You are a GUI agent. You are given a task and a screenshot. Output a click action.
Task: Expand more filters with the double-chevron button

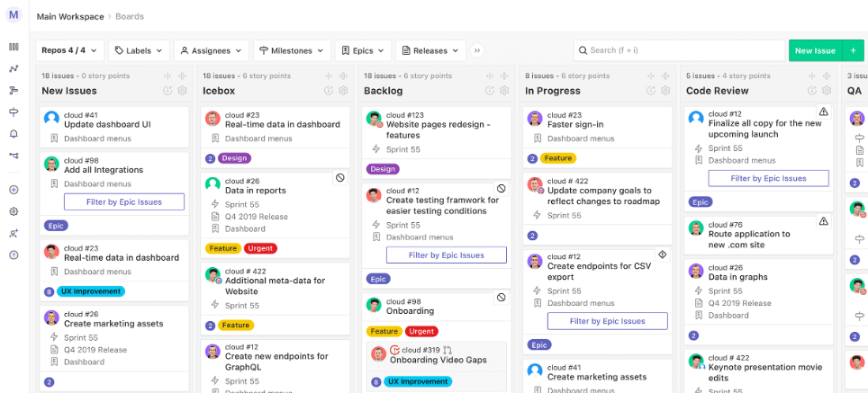[477, 50]
